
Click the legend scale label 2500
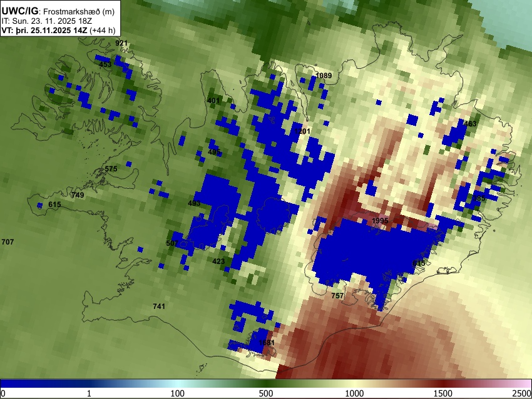(522, 393)
